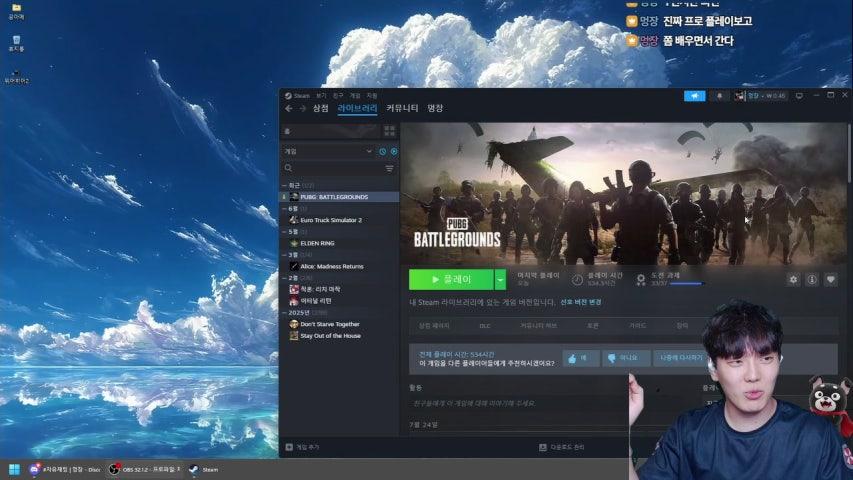Open the game info icon

click(x=812, y=279)
